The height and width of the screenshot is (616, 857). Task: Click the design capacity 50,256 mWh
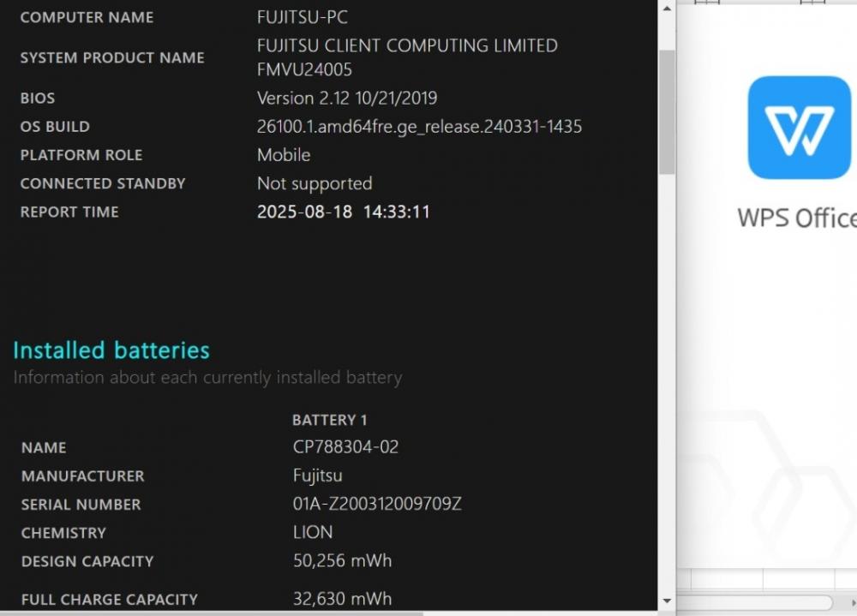tap(342, 560)
